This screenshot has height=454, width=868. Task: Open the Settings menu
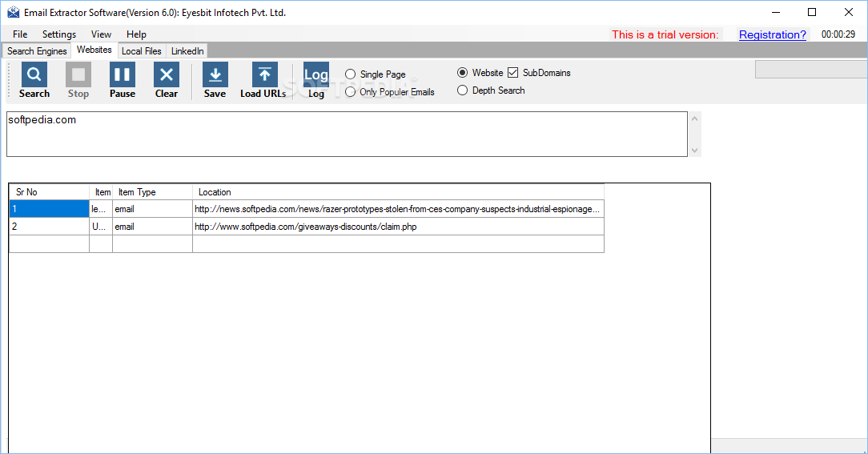59,34
